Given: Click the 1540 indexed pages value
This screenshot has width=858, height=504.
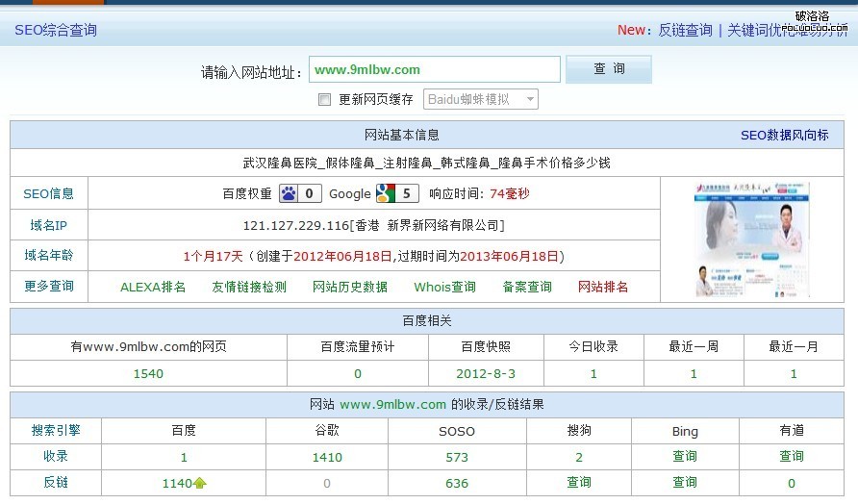Looking at the screenshot, I should (148, 374).
